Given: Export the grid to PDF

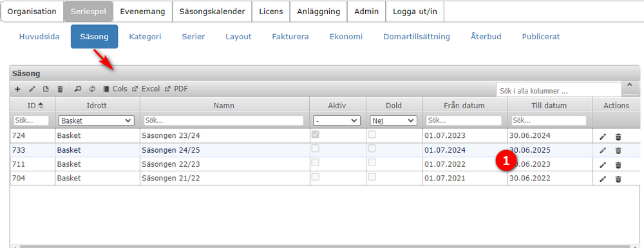Looking at the screenshot, I should (176, 89).
